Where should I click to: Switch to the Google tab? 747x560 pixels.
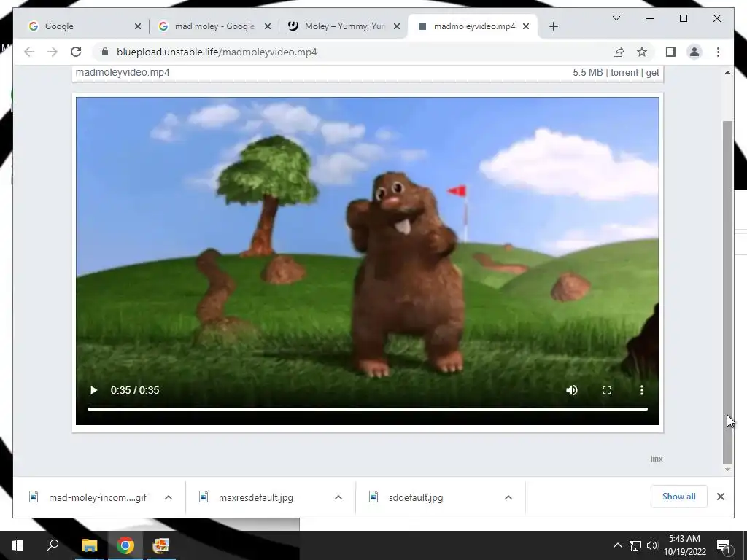[83, 26]
